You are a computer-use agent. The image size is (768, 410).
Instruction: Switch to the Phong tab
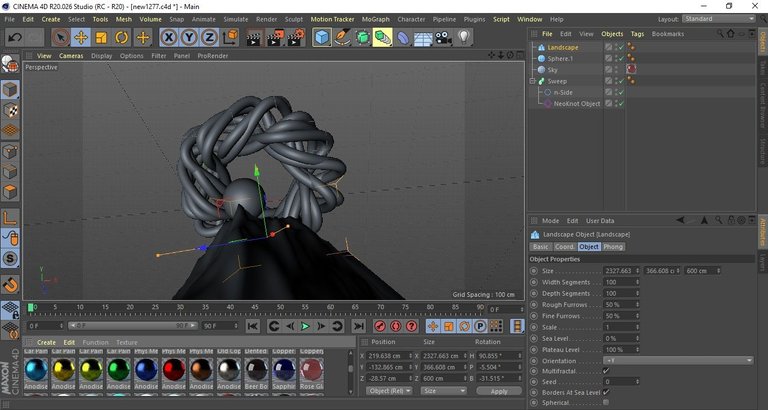[613, 247]
